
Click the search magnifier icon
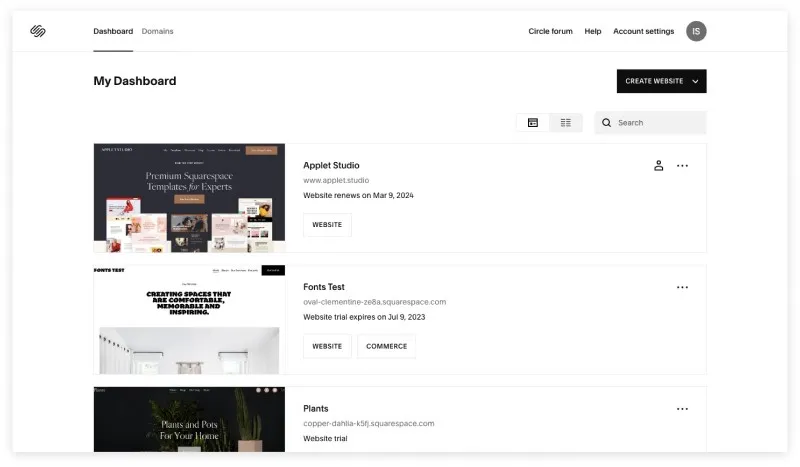(606, 122)
